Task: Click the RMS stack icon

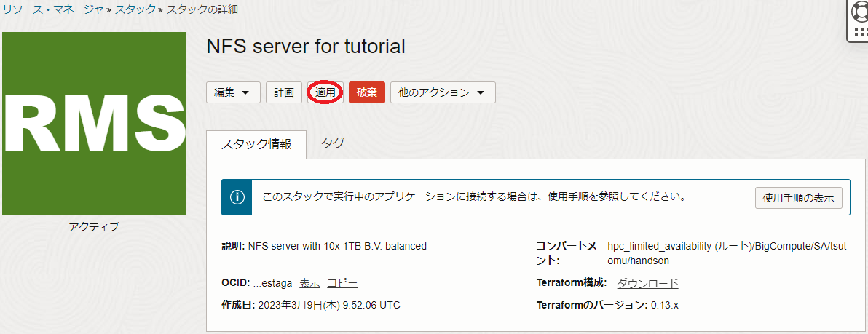Action: (x=94, y=124)
